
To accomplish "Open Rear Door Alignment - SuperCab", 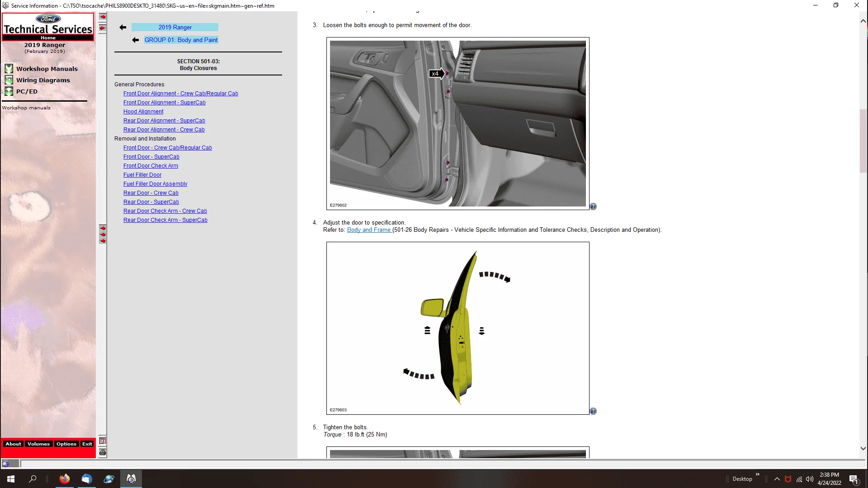I will (164, 121).
